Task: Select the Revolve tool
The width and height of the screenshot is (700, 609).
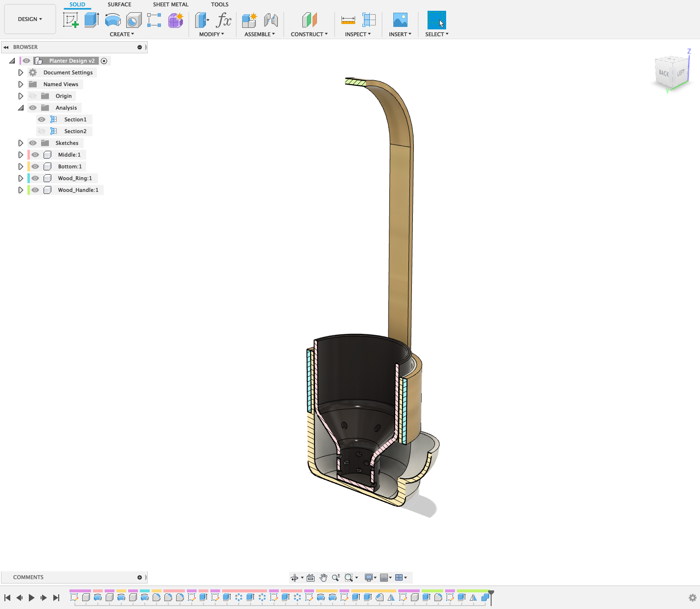Action: [x=113, y=20]
